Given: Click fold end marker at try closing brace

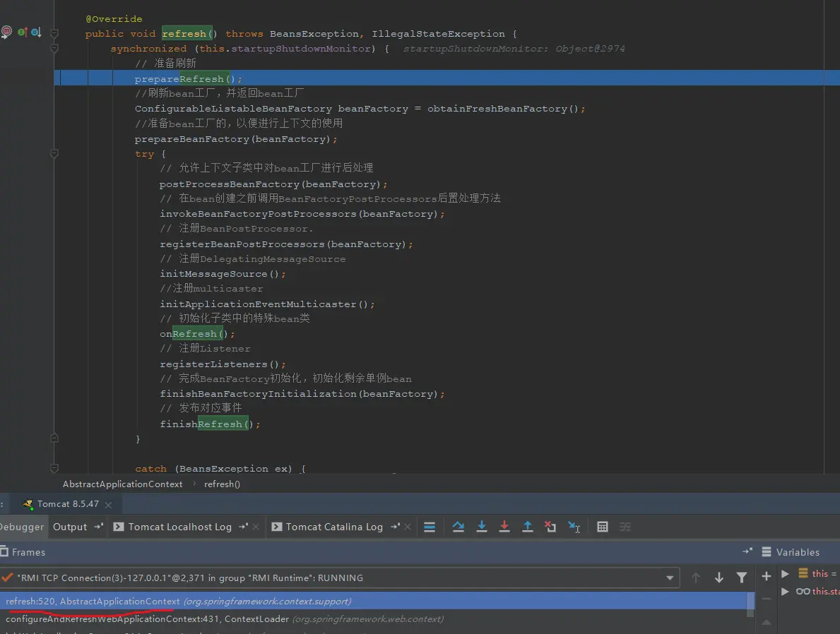Looking at the screenshot, I should pyautogui.click(x=54, y=438).
